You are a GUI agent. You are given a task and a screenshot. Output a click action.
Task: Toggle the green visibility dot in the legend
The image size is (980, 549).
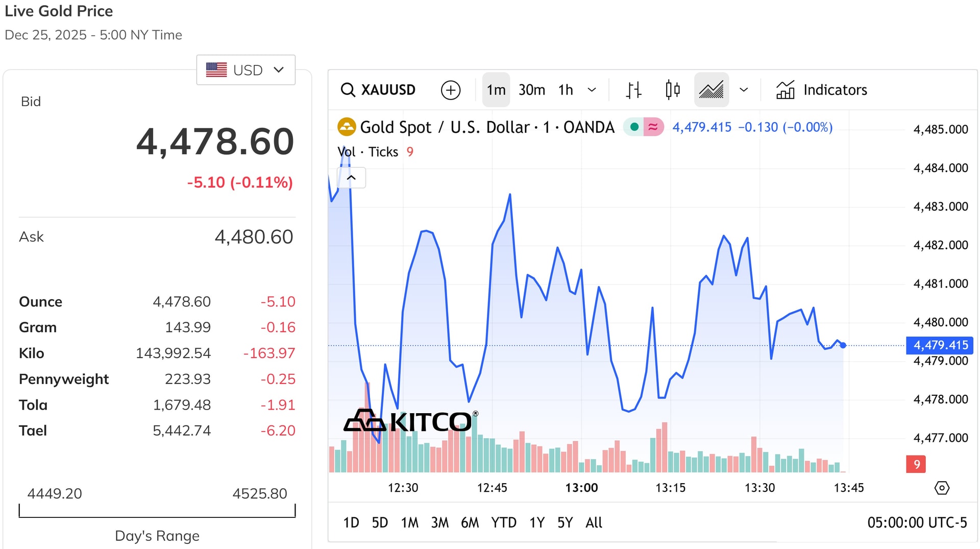(x=633, y=127)
